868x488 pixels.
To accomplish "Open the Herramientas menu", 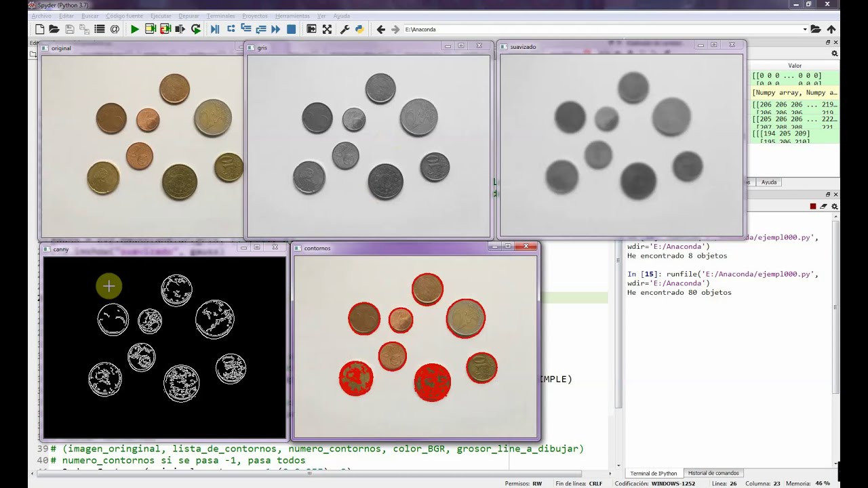I will click(292, 16).
